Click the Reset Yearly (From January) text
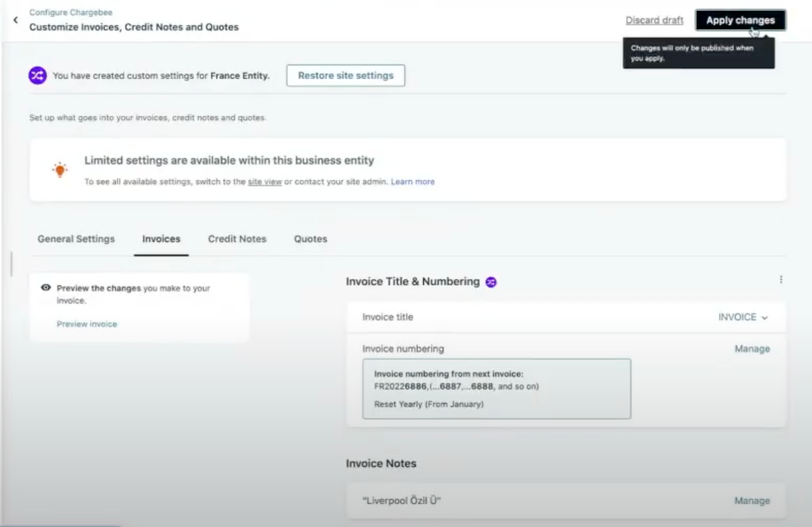Screen dimensions: 812x527 click(x=429, y=404)
